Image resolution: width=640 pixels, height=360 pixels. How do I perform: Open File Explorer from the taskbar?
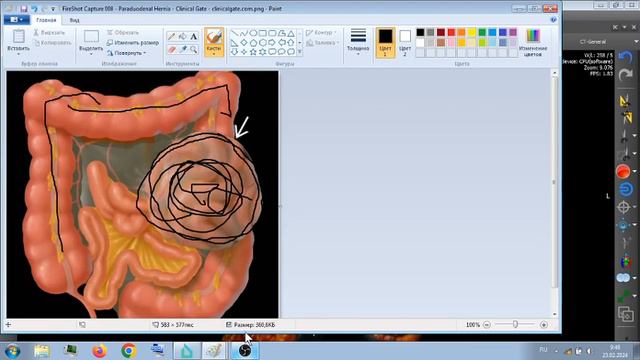coord(41,351)
